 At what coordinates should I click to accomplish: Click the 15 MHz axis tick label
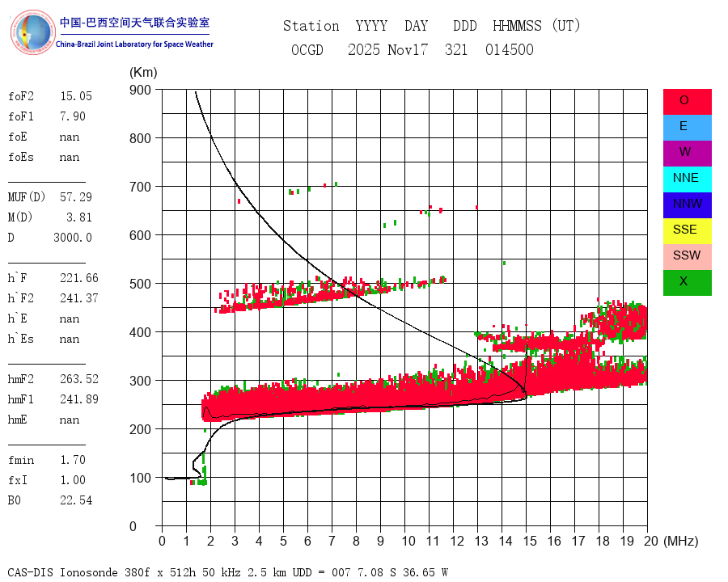click(530, 541)
